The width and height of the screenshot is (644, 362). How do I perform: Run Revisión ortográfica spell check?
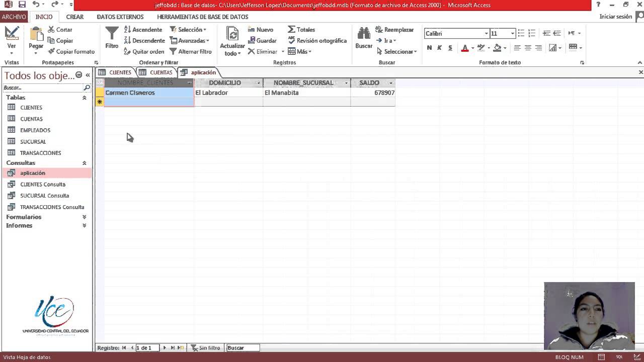pyautogui.click(x=317, y=41)
